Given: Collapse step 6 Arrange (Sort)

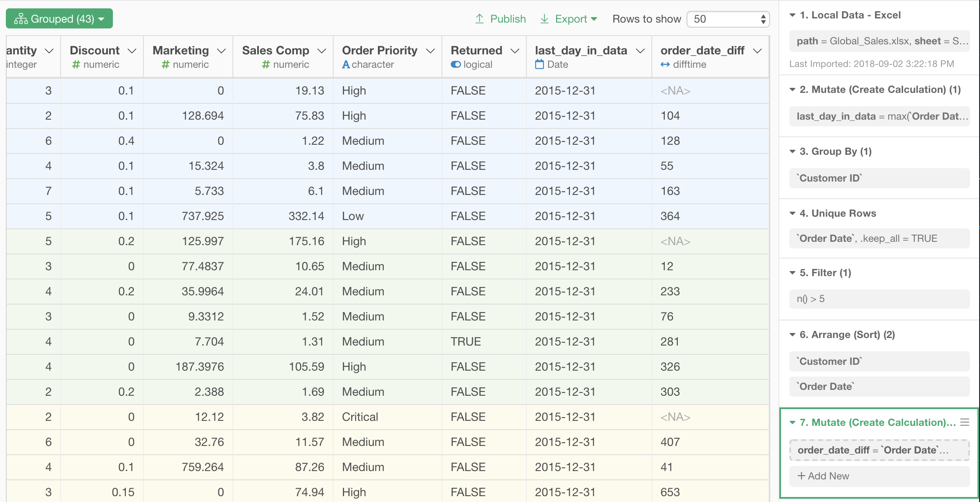Looking at the screenshot, I should pos(792,335).
